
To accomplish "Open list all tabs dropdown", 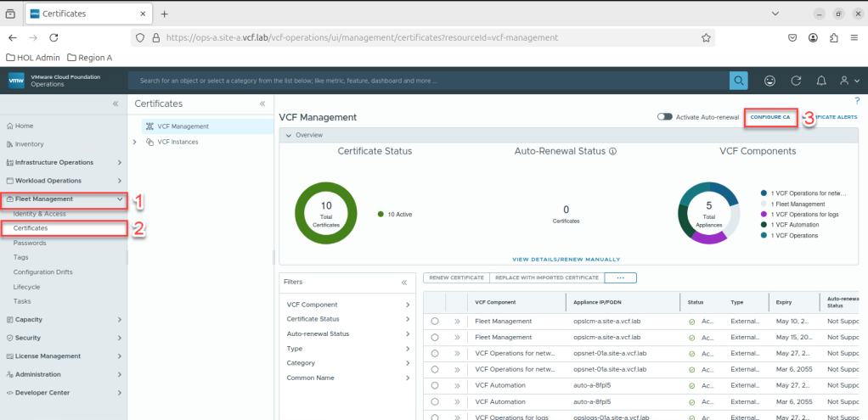I will [x=775, y=14].
